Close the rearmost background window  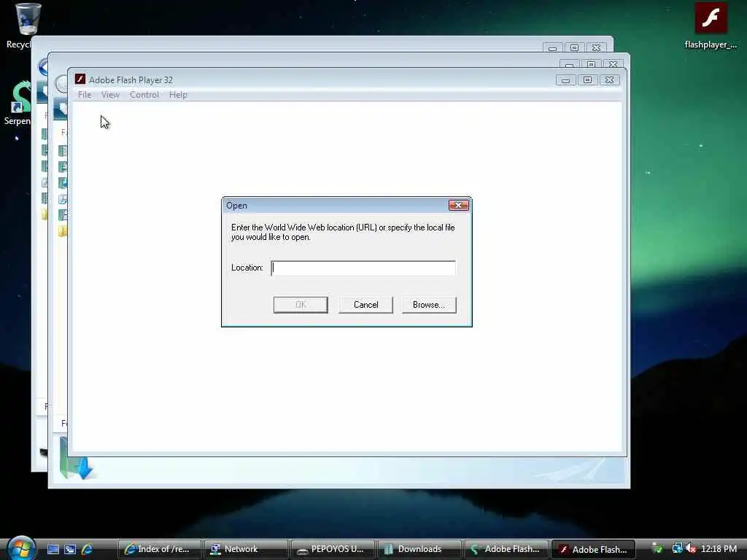point(596,47)
